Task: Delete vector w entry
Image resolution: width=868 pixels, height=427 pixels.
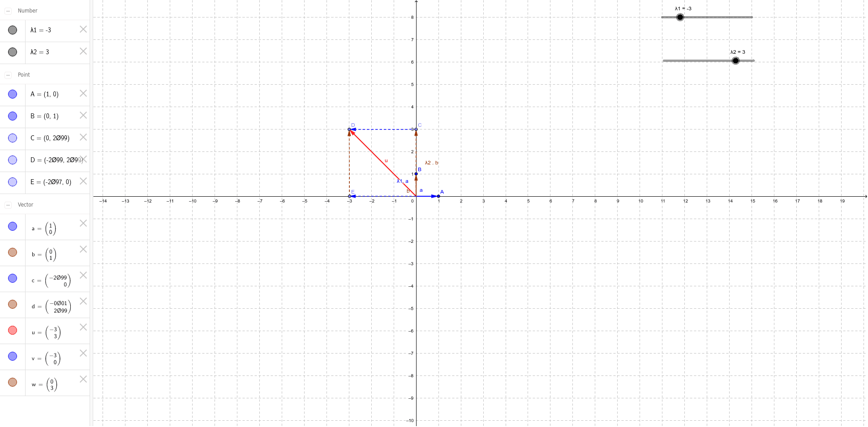Action: coord(83,379)
